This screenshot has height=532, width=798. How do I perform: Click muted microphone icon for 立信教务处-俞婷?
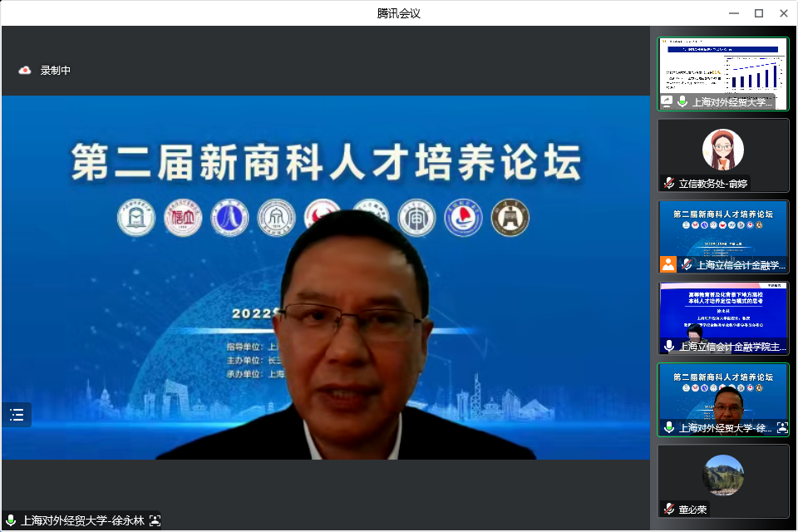668,183
